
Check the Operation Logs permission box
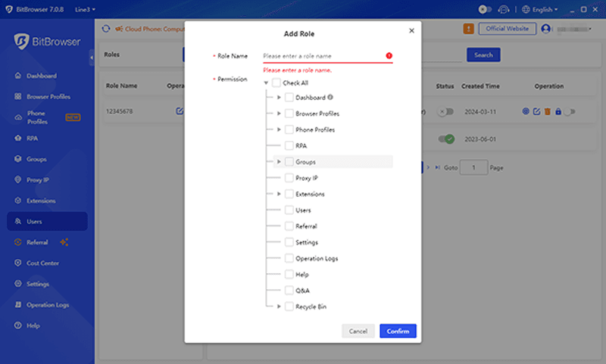(x=289, y=258)
